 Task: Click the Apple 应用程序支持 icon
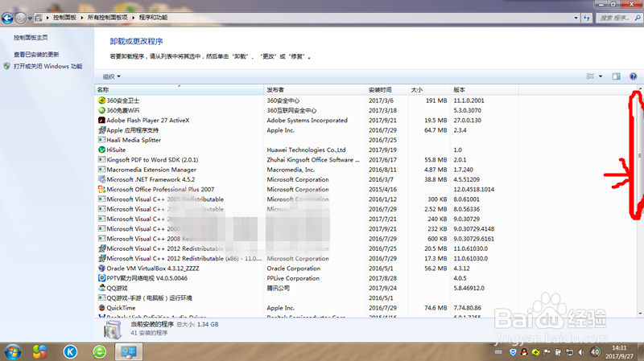click(x=102, y=130)
